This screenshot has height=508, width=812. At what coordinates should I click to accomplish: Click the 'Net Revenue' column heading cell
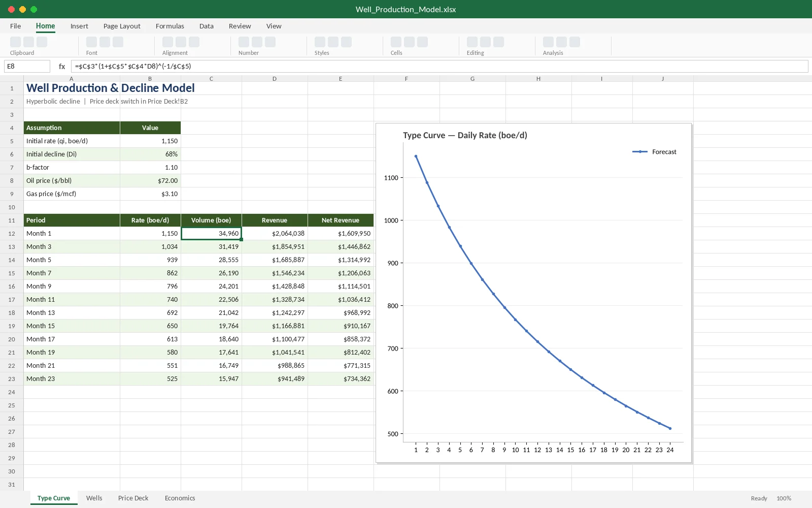point(341,220)
